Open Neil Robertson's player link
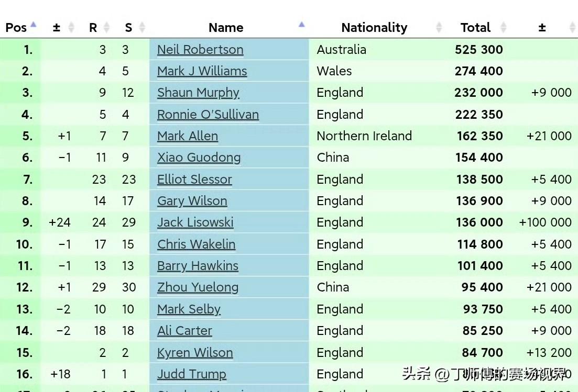The width and height of the screenshot is (578, 392). (x=200, y=50)
